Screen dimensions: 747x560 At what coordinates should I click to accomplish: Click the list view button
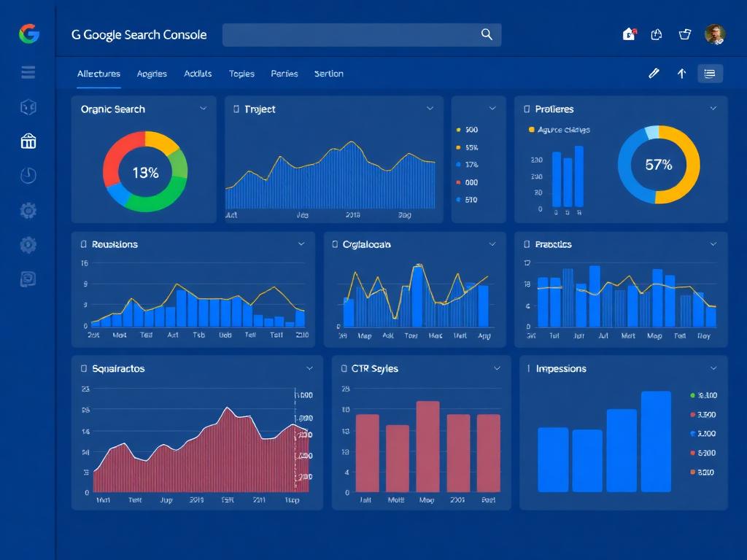710,74
